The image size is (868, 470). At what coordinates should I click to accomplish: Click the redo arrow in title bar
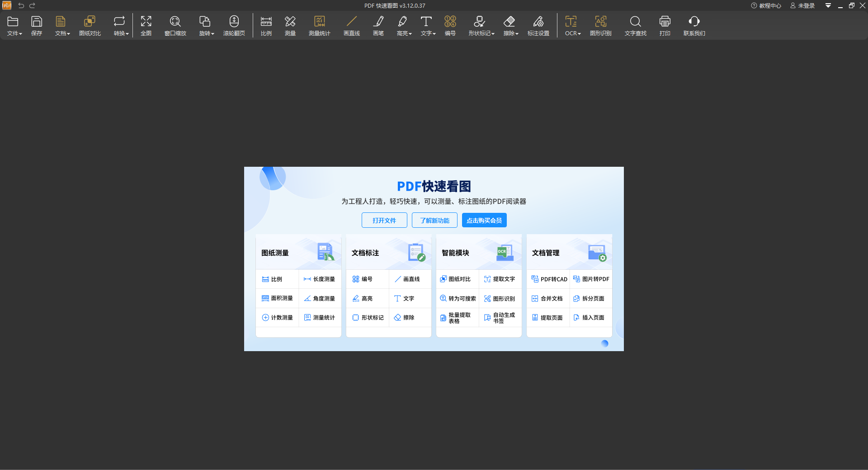32,5
